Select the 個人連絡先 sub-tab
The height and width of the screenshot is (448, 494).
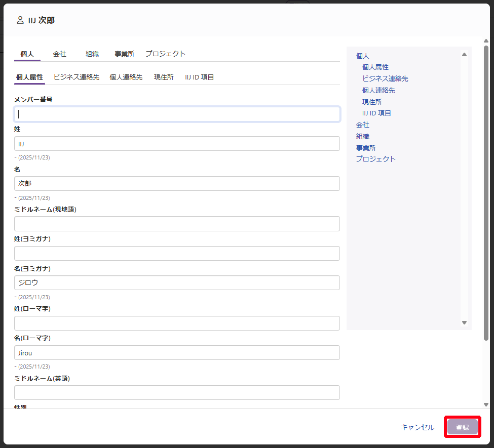point(126,77)
